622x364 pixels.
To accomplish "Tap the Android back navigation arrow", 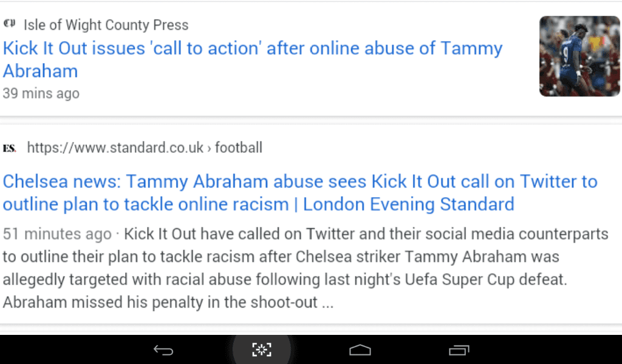I will [x=163, y=350].
